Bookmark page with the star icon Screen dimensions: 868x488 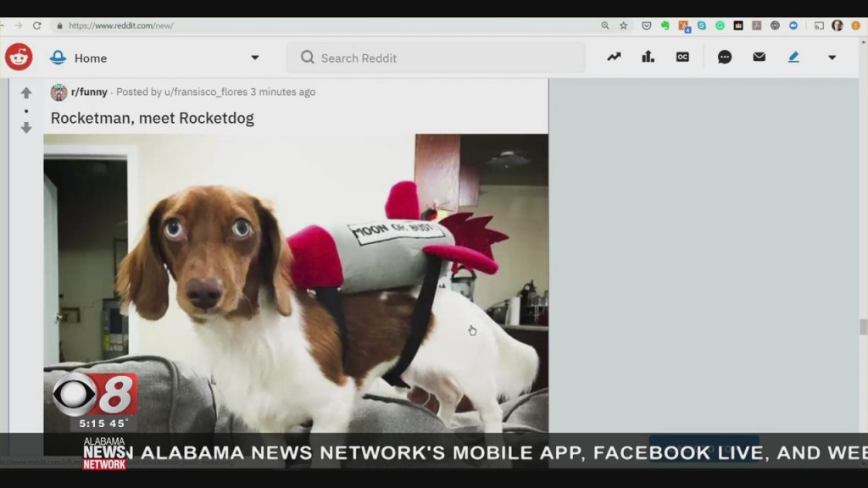tap(623, 25)
